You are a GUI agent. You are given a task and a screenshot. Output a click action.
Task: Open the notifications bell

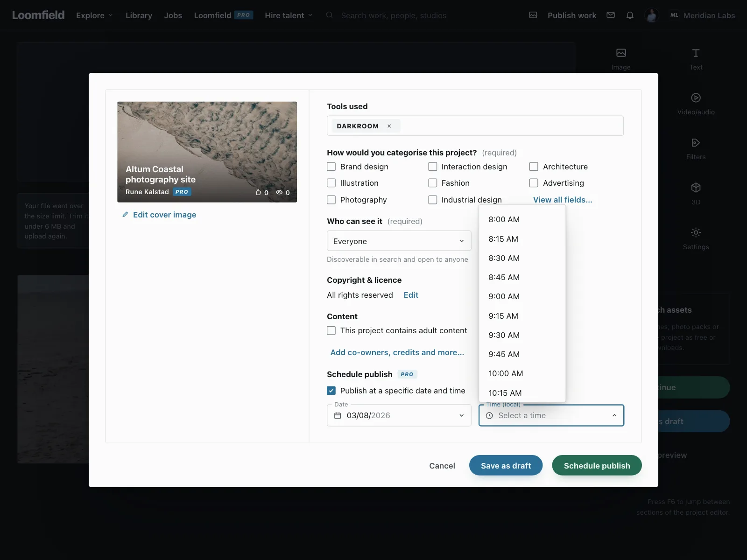[630, 15]
